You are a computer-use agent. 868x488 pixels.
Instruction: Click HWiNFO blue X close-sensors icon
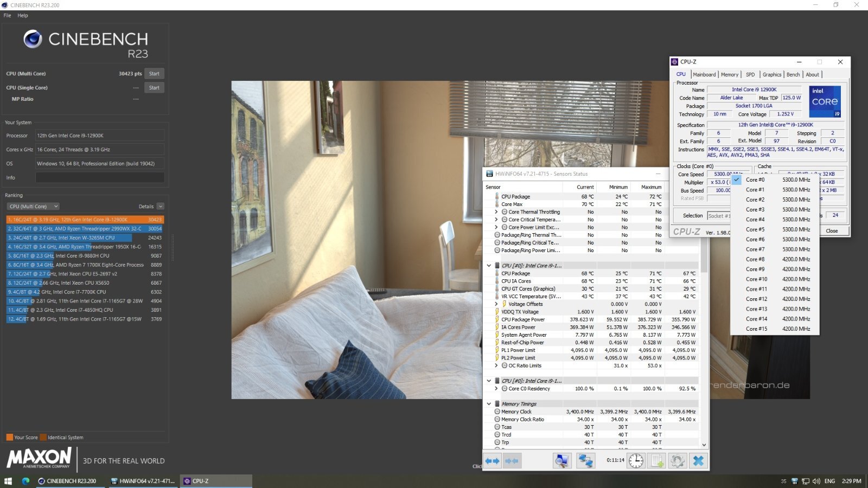coord(698,461)
